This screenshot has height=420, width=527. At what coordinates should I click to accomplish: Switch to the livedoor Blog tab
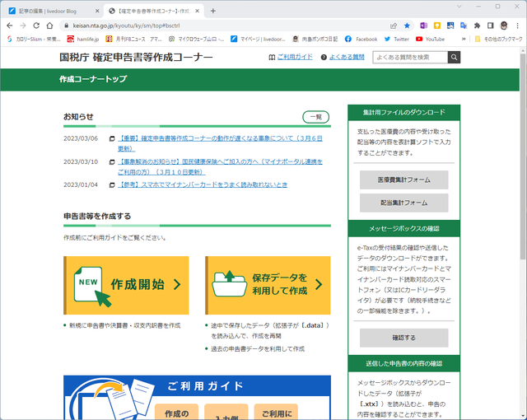[x=54, y=11]
